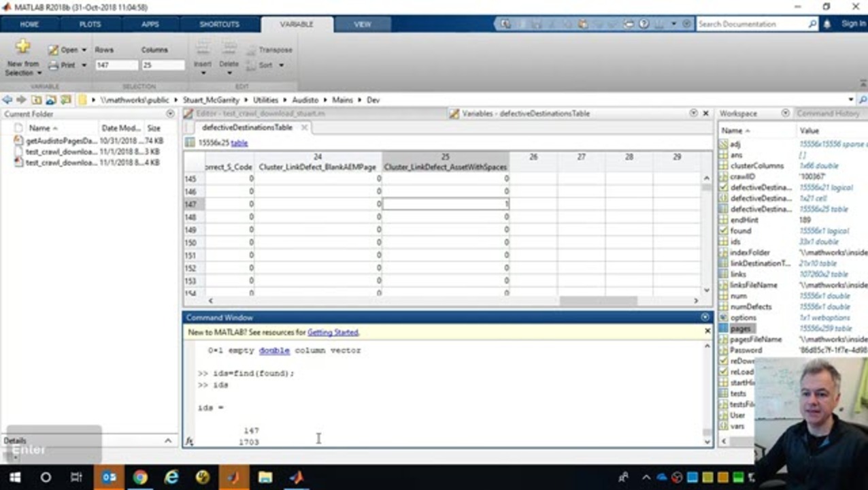868x490 pixels.
Task: Open the Sort dropdown menu
Action: pyautogui.click(x=281, y=65)
